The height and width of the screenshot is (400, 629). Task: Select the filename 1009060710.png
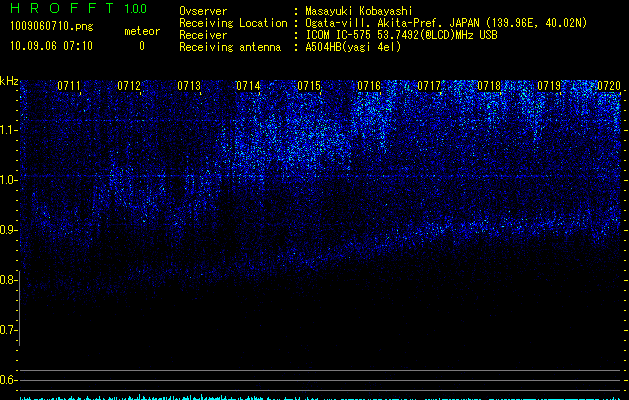click(x=52, y=26)
